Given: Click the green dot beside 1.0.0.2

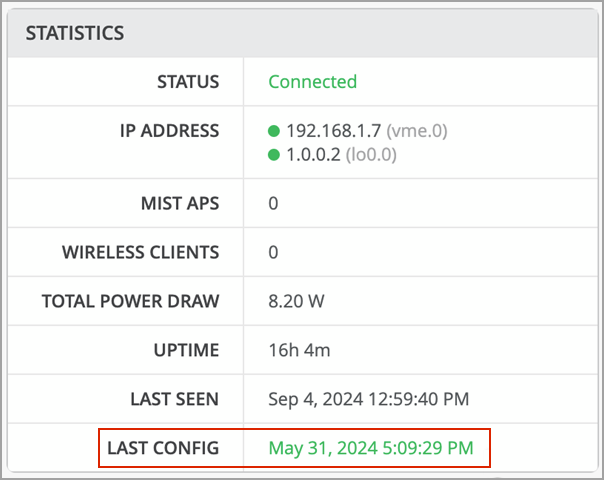Looking at the screenshot, I should tap(274, 155).
